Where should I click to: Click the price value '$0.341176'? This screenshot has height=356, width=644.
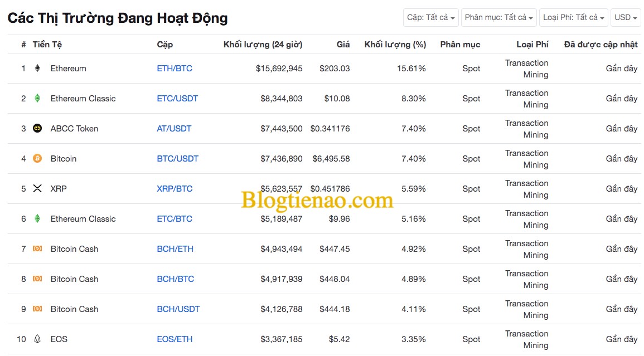[x=330, y=129]
